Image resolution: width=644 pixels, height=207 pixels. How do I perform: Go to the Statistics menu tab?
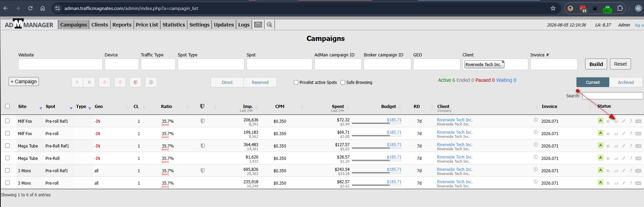174,25
